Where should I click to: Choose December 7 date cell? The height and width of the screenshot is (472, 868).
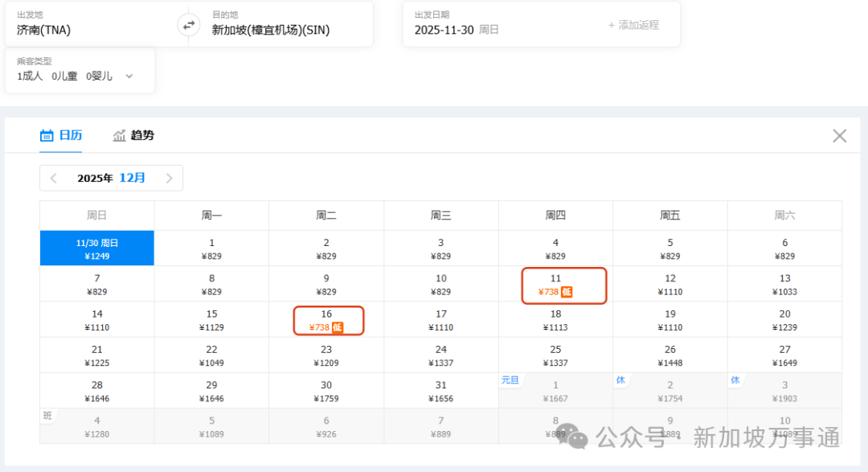pos(97,284)
